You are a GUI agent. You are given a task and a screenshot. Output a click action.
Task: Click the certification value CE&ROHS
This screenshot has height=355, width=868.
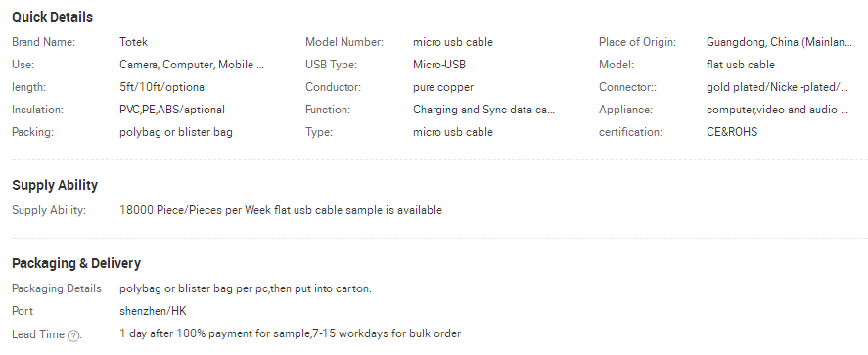pyautogui.click(x=732, y=132)
